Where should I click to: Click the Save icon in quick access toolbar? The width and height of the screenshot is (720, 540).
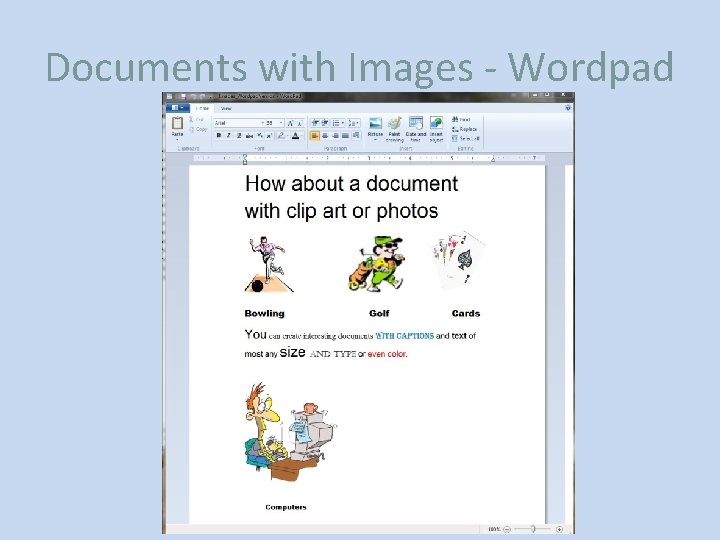(183, 96)
